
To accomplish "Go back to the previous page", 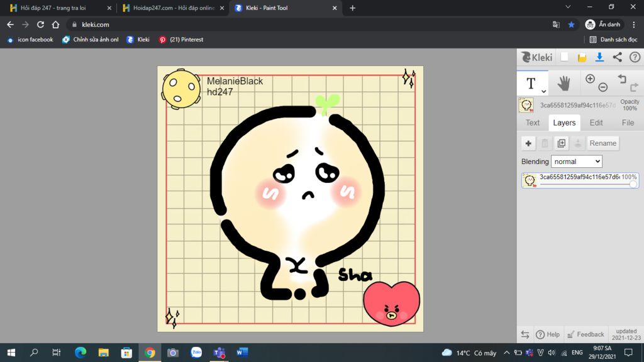I will pyautogui.click(x=10, y=25).
